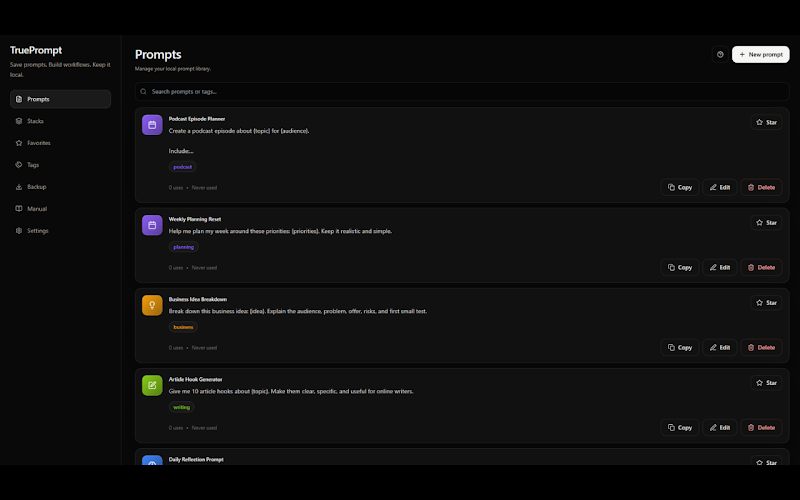Screen dimensions: 800x500
Task: Focus the Search prompts or tags field
Action: [x=462, y=91]
